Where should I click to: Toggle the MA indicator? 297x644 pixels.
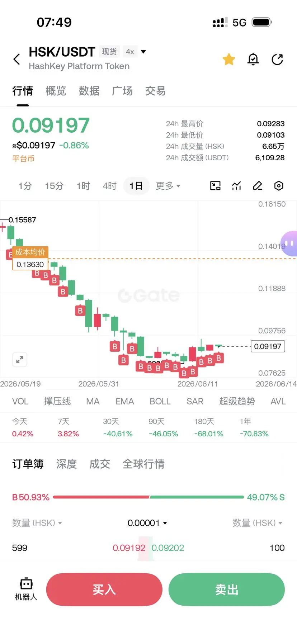[x=93, y=401]
